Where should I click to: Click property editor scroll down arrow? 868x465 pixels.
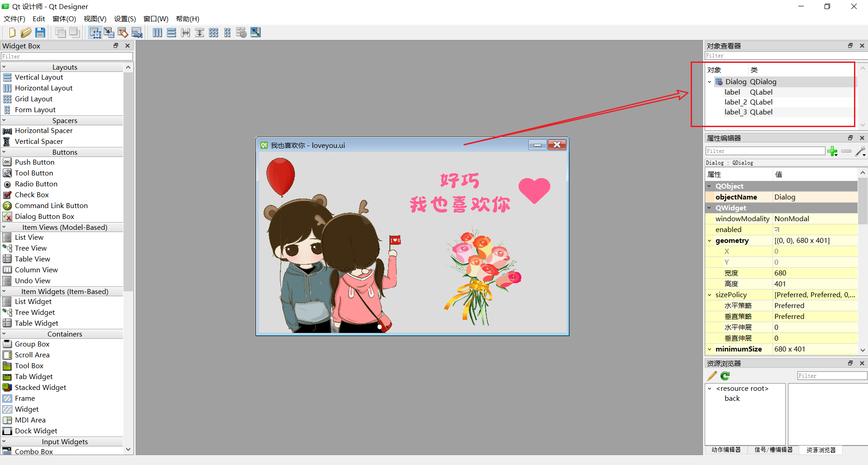click(863, 350)
